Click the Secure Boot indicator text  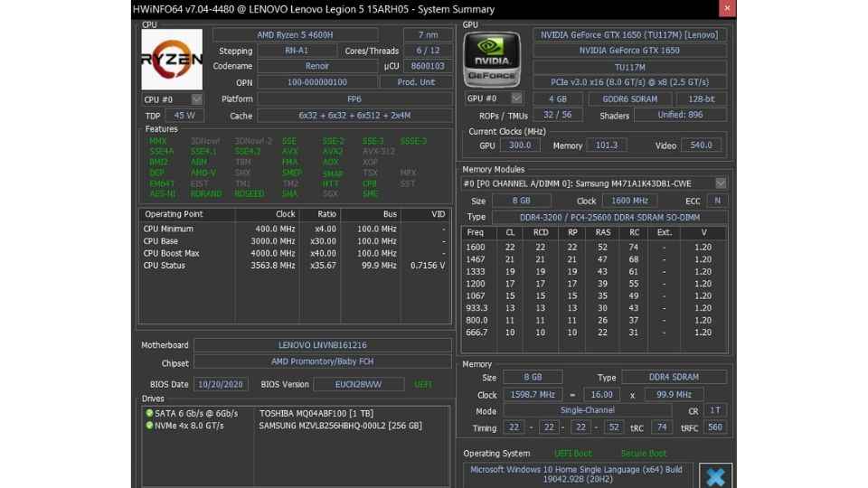pos(643,453)
